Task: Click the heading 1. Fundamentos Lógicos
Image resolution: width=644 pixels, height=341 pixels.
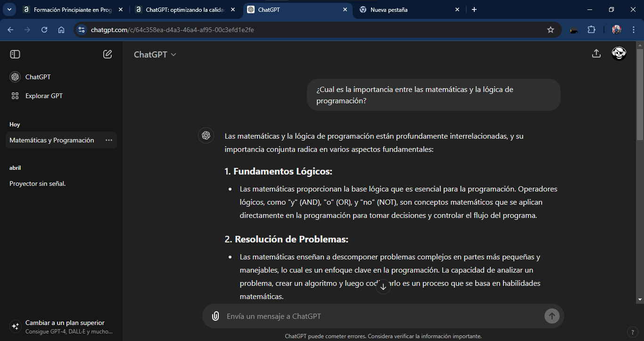Action: pos(279,171)
